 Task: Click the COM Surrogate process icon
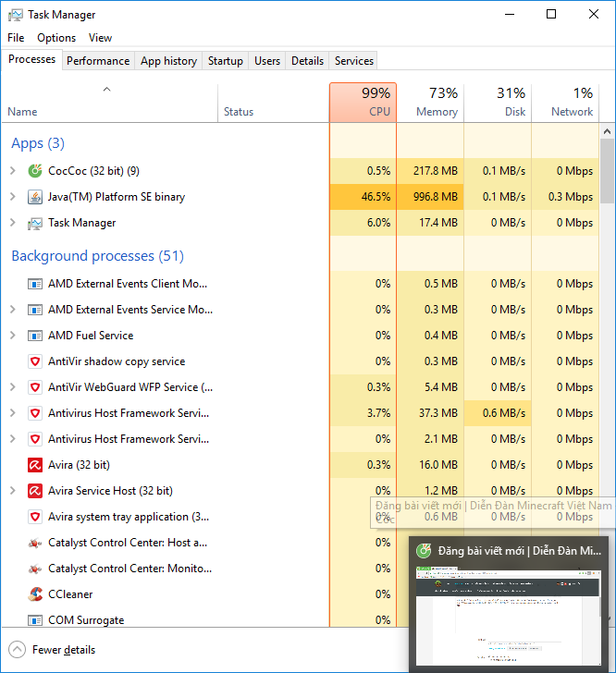click(x=35, y=620)
